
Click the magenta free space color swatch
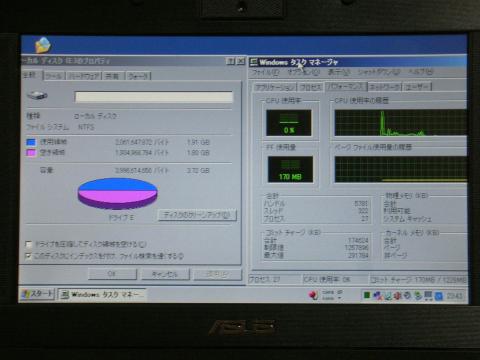31,153
